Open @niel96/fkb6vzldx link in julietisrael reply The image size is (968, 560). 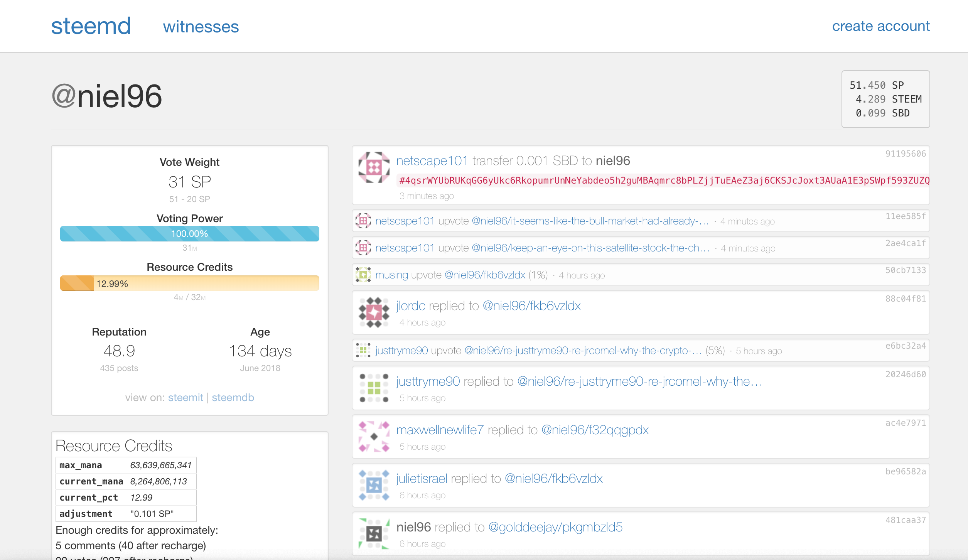(554, 478)
